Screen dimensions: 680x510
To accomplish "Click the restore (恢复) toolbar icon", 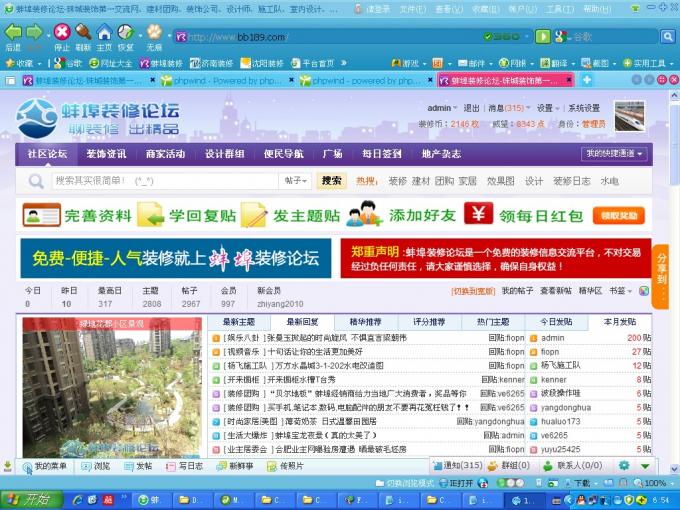I will pos(125,32).
